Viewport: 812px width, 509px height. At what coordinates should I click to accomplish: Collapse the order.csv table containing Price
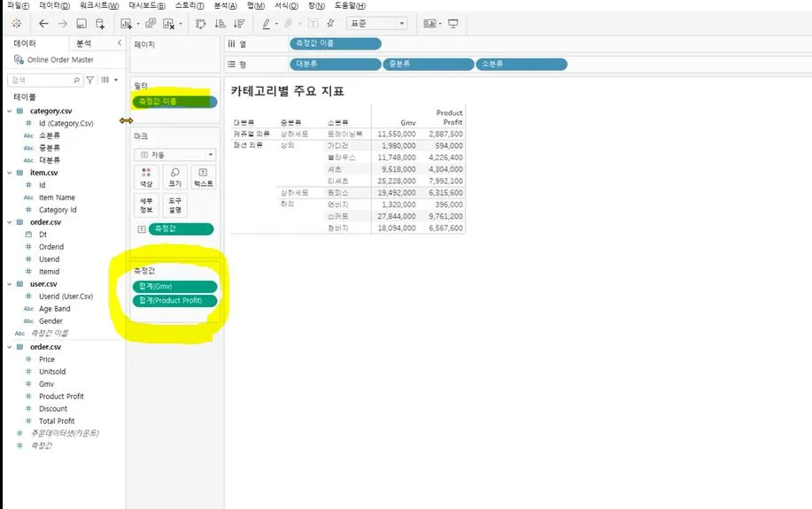coord(10,347)
